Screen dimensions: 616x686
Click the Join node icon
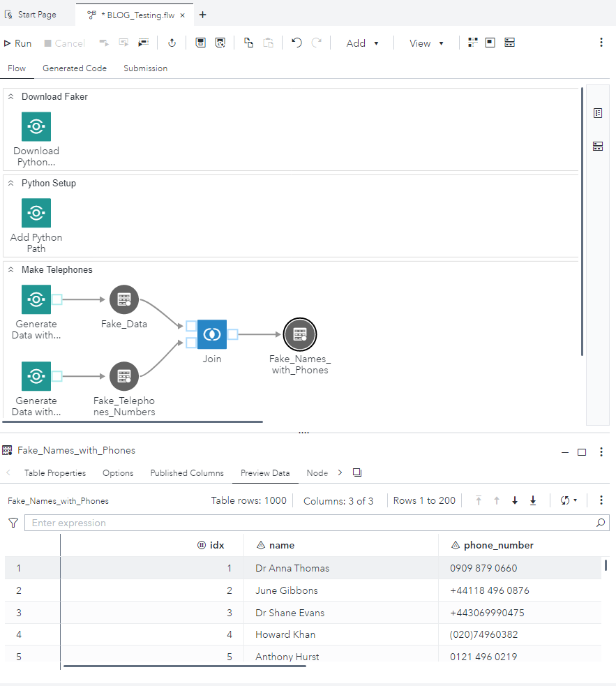pos(212,334)
